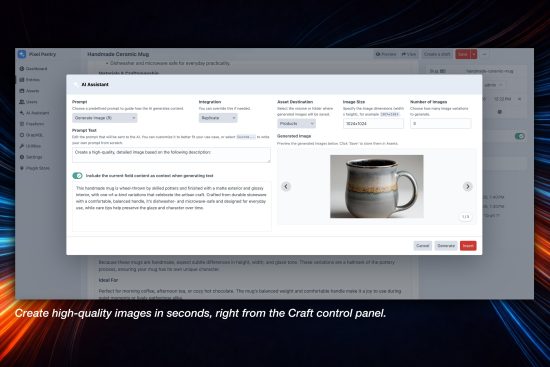Toggle include current field content as context
Screen dimensions: 550x367
click(77, 175)
